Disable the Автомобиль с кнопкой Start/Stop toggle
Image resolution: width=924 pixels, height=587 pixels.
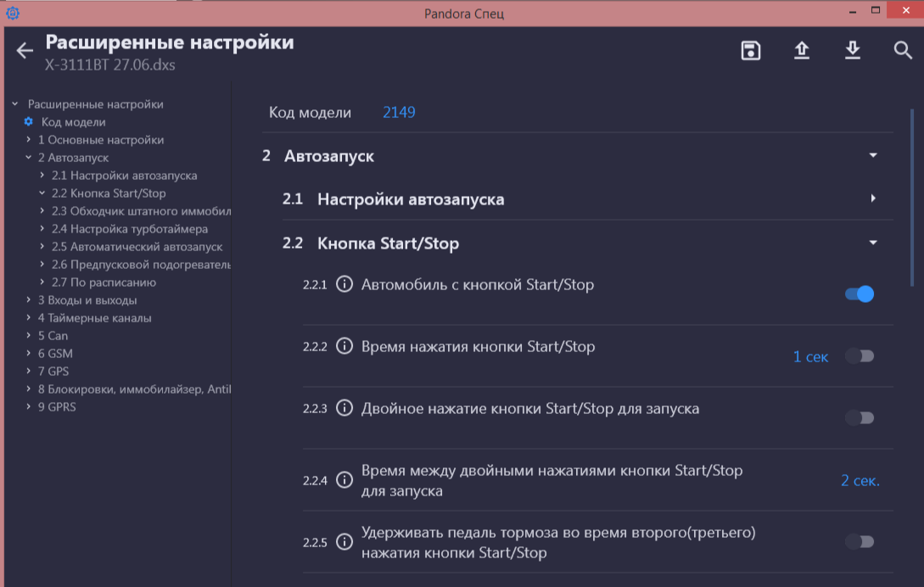pos(859,294)
